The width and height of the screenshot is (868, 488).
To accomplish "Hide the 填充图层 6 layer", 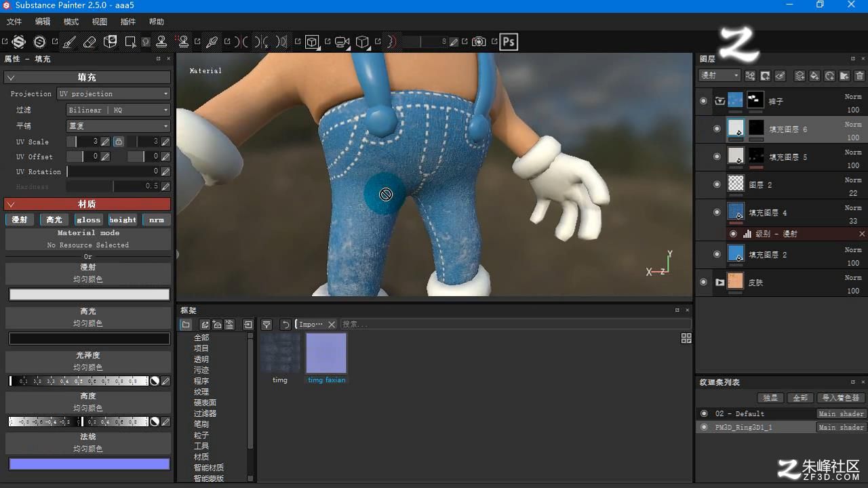I will tap(717, 129).
